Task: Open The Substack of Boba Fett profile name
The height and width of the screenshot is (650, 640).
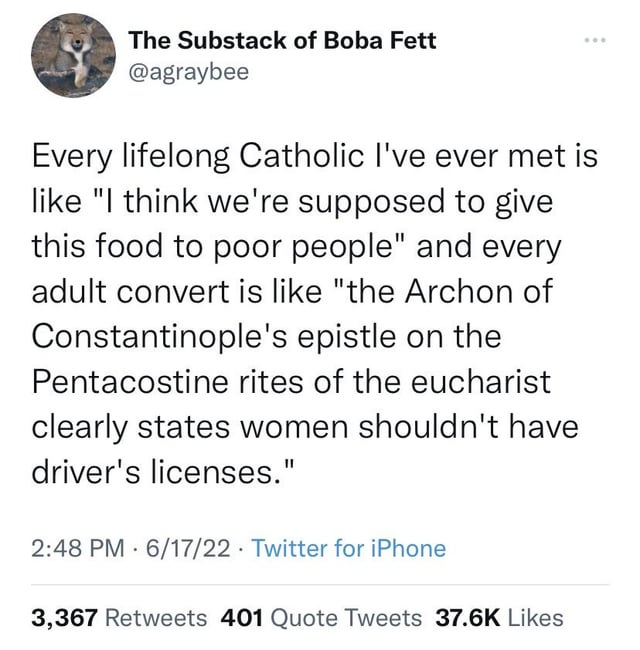Action: pyautogui.click(x=283, y=41)
